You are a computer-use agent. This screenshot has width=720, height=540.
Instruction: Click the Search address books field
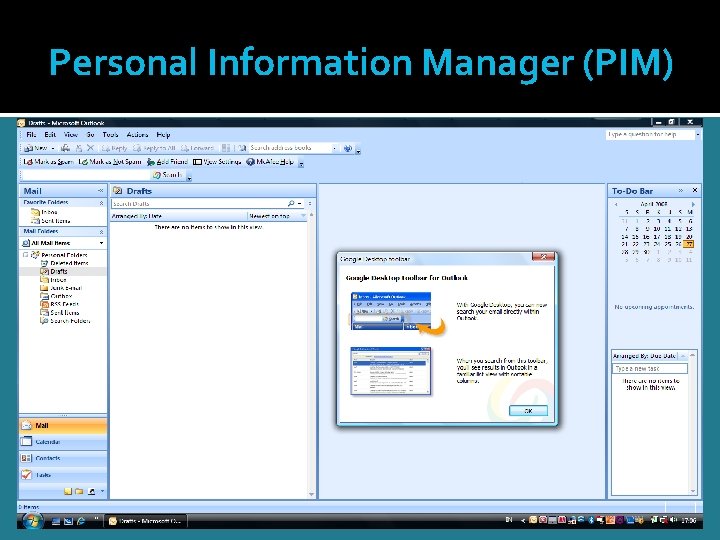(x=289, y=148)
